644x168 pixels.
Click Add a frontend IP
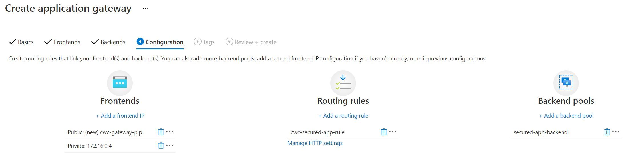(120, 116)
